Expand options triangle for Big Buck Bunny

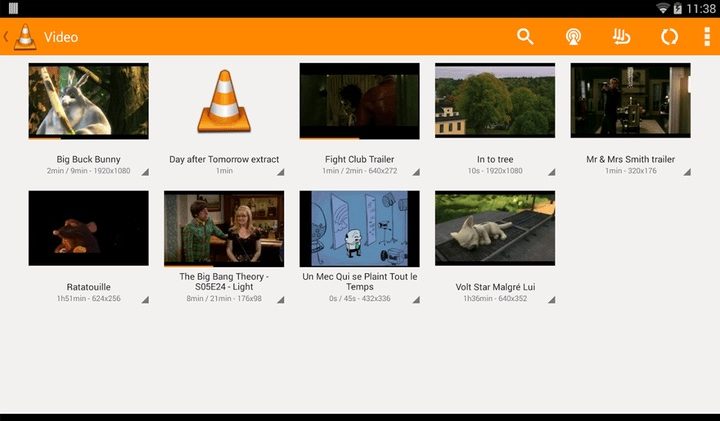click(144, 172)
